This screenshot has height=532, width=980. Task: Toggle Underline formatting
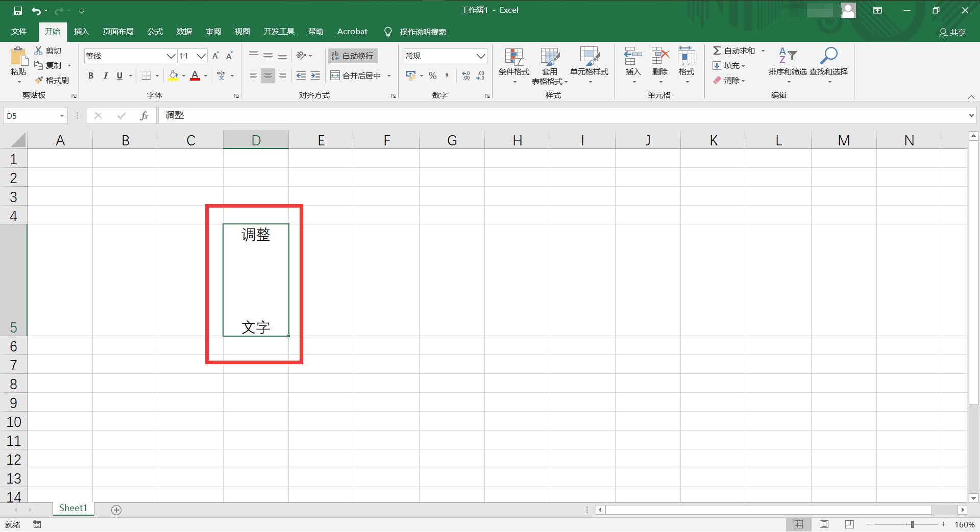[119, 75]
